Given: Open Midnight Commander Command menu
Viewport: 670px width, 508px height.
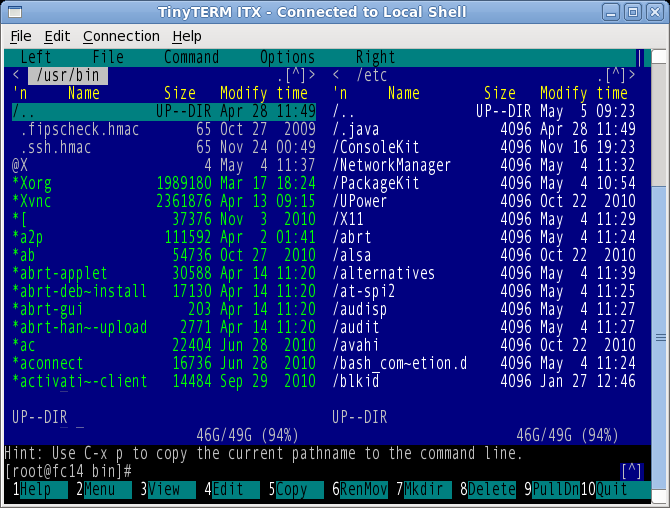Looking at the screenshot, I should (191, 57).
